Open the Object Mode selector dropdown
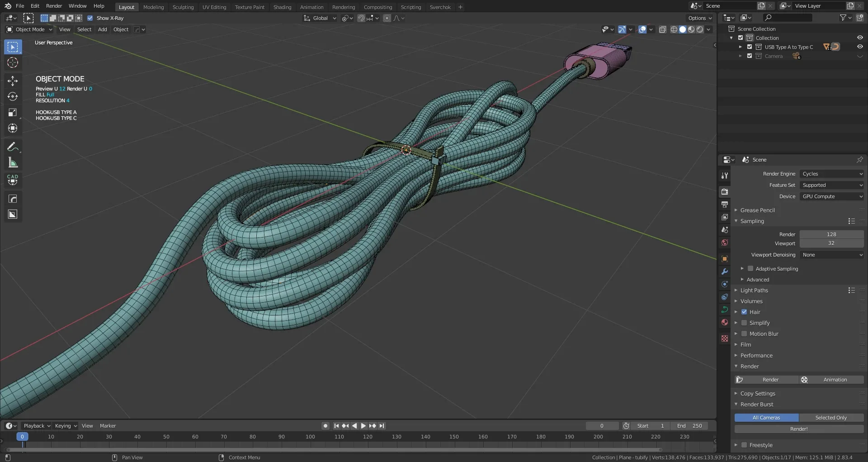868x462 pixels. pyautogui.click(x=29, y=29)
